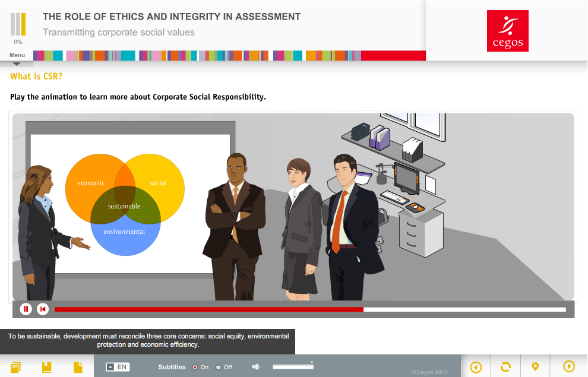Open the yellow book icon in footer
The width and height of the screenshot is (588, 377).
click(47, 368)
